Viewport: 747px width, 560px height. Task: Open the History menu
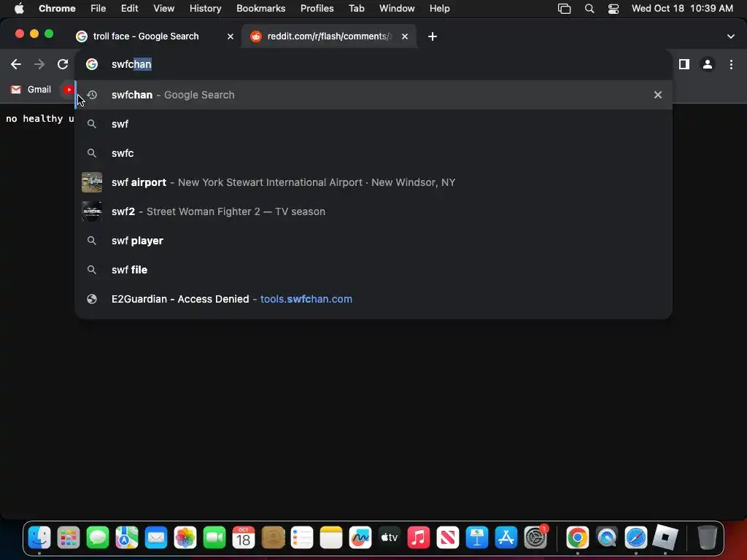click(x=205, y=9)
